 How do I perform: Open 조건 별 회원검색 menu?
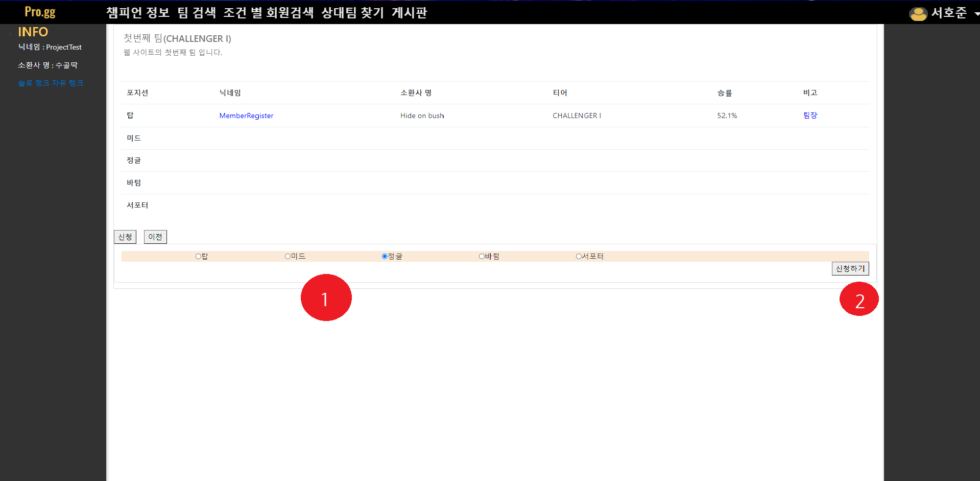(x=269, y=13)
